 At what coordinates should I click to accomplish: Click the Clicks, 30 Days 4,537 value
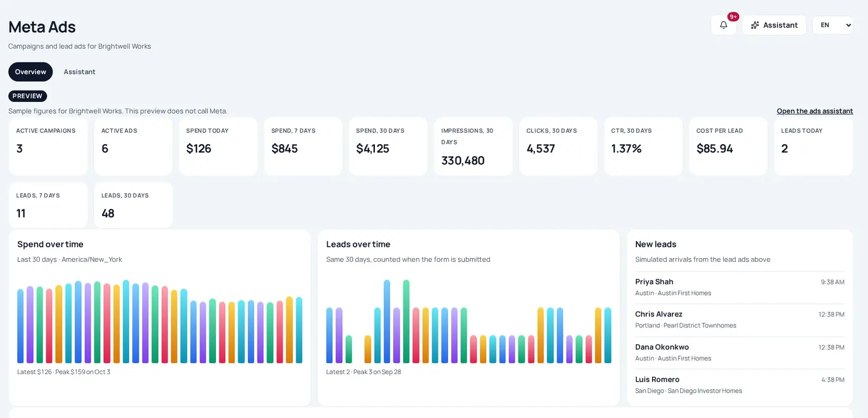coord(540,149)
